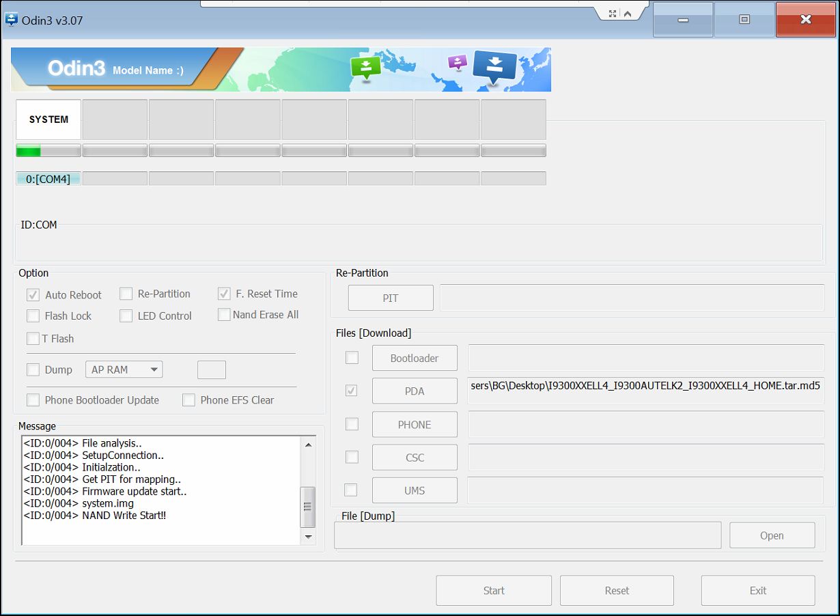
Task: Toggle the PDA file checkbox
Action: pos(352,391)
